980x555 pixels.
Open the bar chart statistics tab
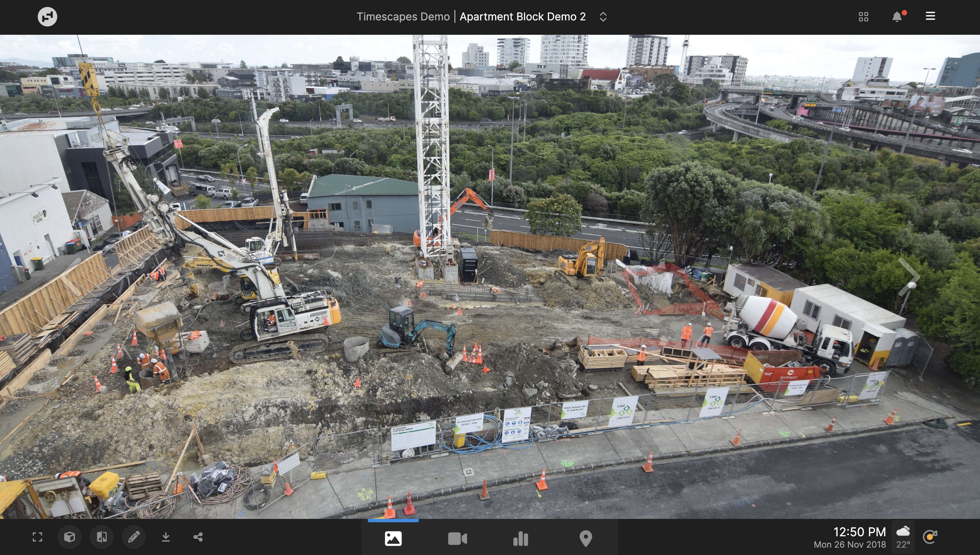pos(521,539)
